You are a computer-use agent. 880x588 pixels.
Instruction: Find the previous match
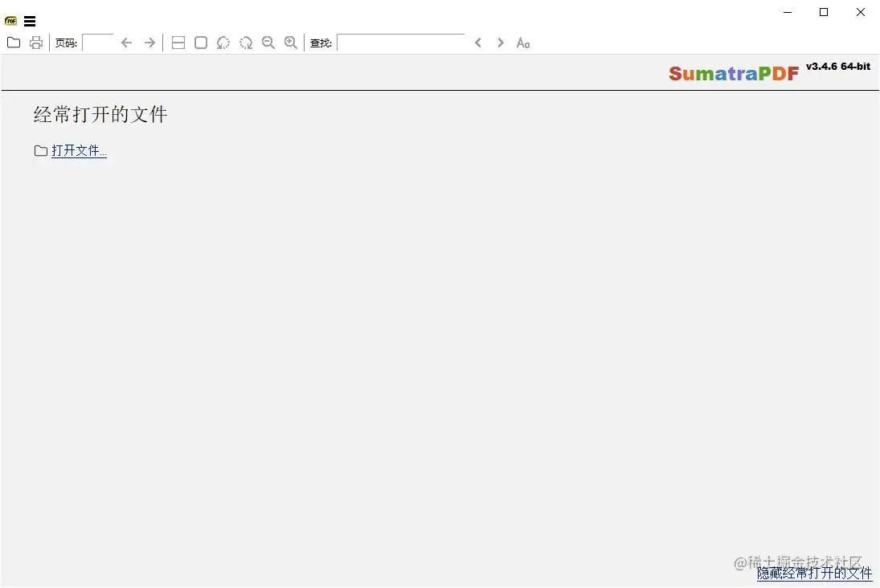pos(477,43)
